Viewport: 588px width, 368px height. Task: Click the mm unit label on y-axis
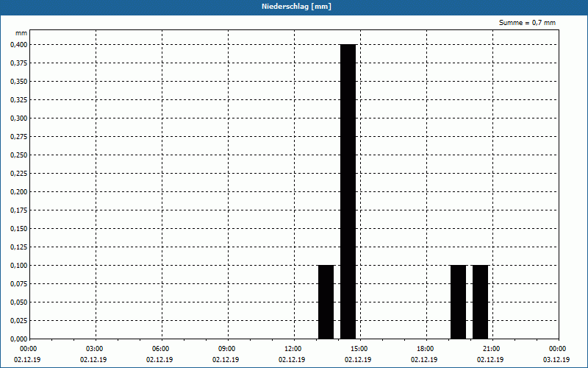click(x=21, y=33)
